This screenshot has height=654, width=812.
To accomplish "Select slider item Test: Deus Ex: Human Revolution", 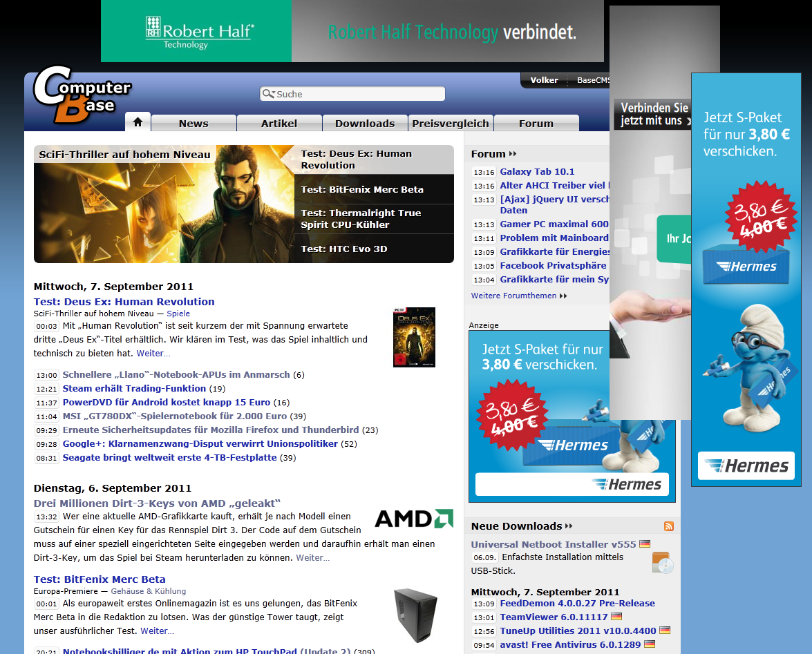I will [374, 160].
